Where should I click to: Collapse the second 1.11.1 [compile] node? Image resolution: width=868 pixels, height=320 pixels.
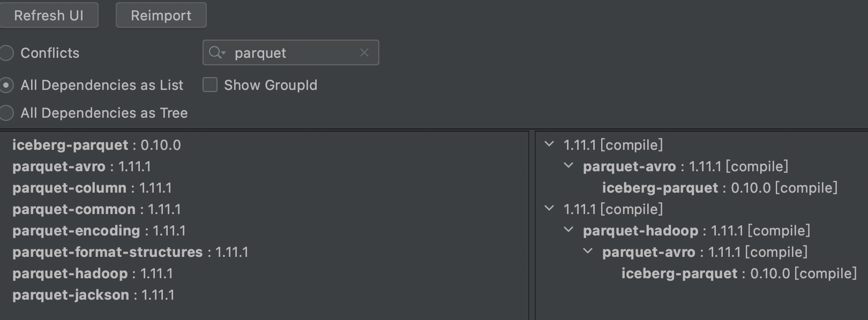[549, 209]
